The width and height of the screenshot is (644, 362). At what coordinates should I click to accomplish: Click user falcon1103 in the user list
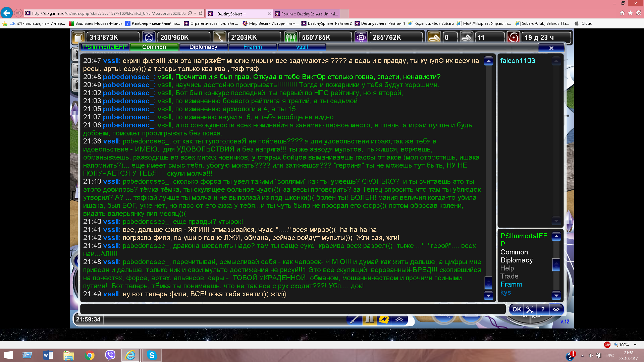[518, 61]
